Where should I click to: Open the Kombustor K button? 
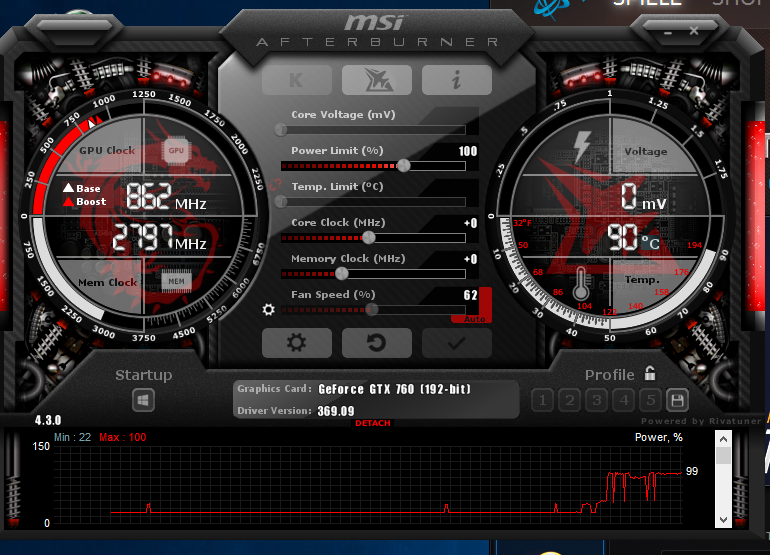[x=297, y=80]
